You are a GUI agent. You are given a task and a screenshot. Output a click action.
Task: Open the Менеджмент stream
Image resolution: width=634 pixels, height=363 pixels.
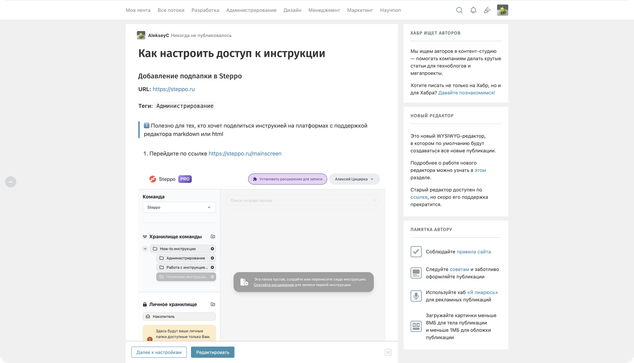click(324, 10)
